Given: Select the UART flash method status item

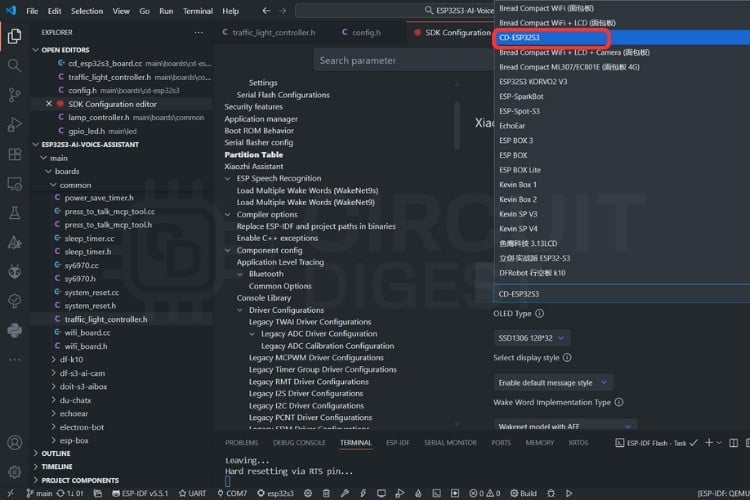Looking at the screenshot, I should click(x=192, y=493).
